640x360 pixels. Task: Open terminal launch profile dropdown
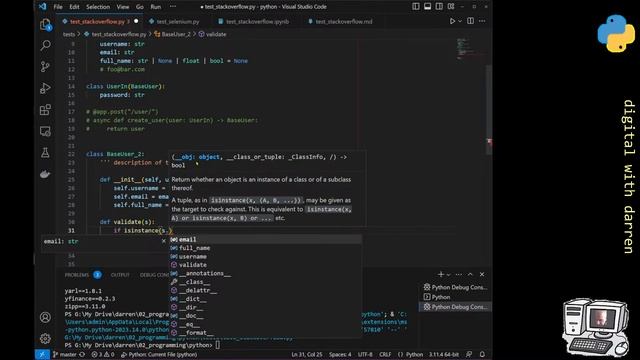coord(449,274)
